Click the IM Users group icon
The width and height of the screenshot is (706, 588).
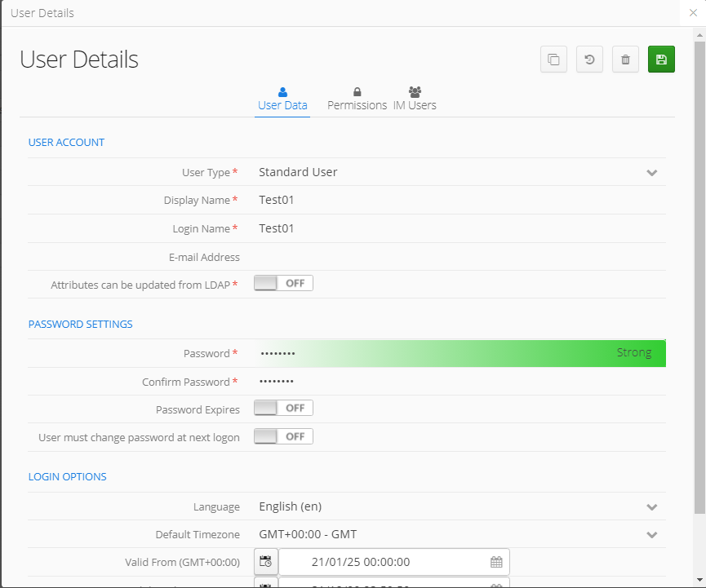pos(415,92)
